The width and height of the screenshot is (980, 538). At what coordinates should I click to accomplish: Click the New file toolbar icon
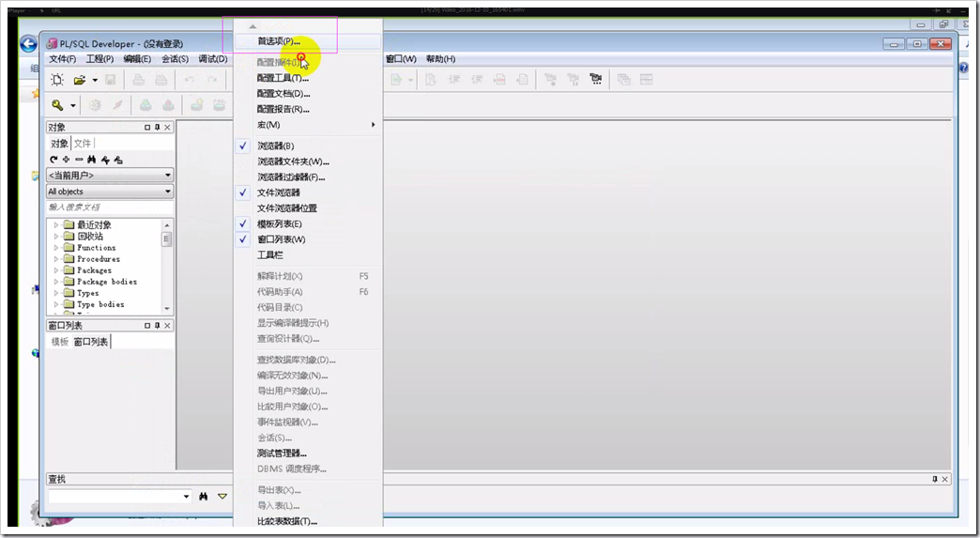57,80
